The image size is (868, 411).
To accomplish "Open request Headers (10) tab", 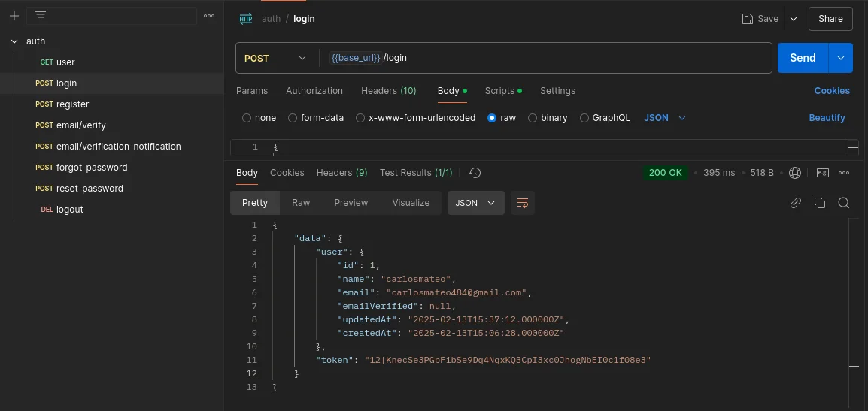I will pyautogui.click(x=389, y=91).
